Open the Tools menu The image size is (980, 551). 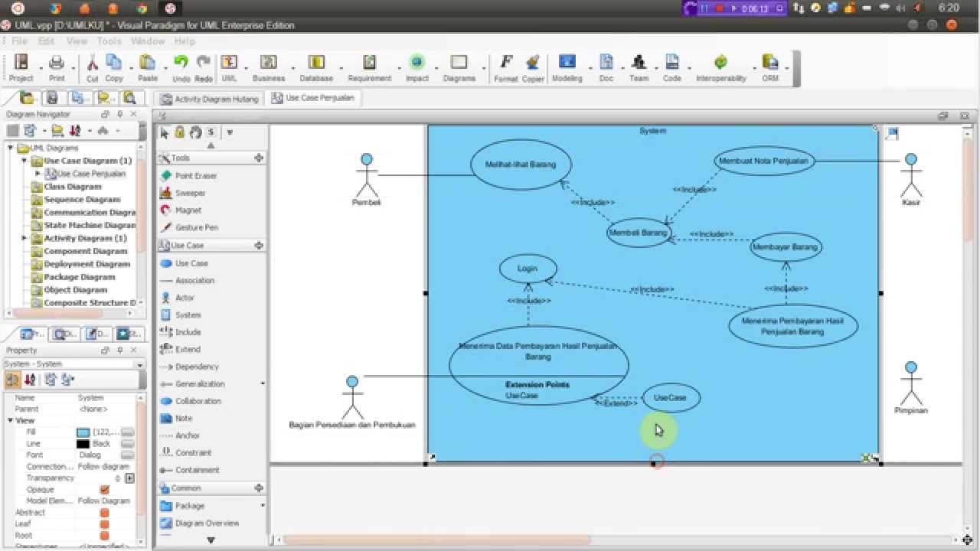(x=109, y=41)
